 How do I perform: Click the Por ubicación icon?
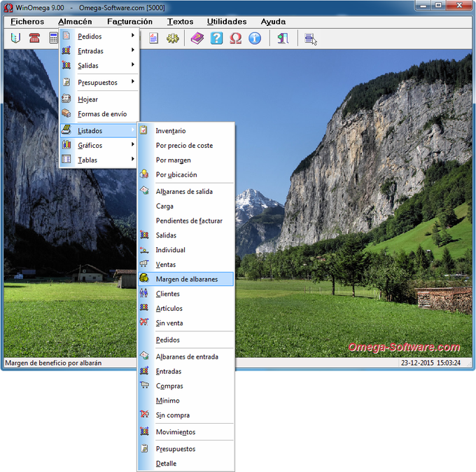click(x=144, y=174)
